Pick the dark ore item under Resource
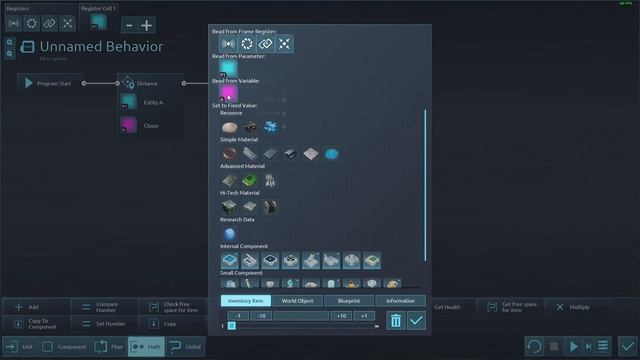This screenshot has height=360, width=640. [250, 127]
